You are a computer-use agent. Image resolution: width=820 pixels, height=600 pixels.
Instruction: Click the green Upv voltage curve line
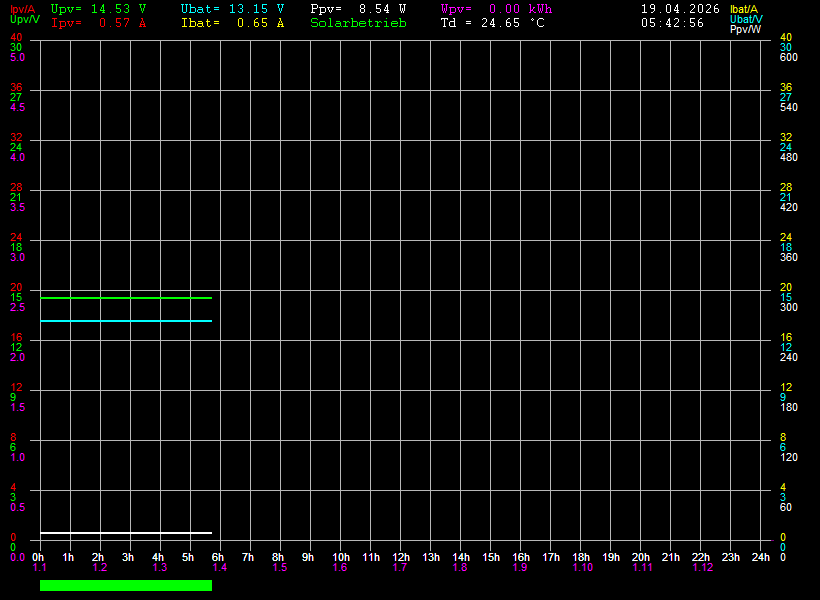point(125,298)
